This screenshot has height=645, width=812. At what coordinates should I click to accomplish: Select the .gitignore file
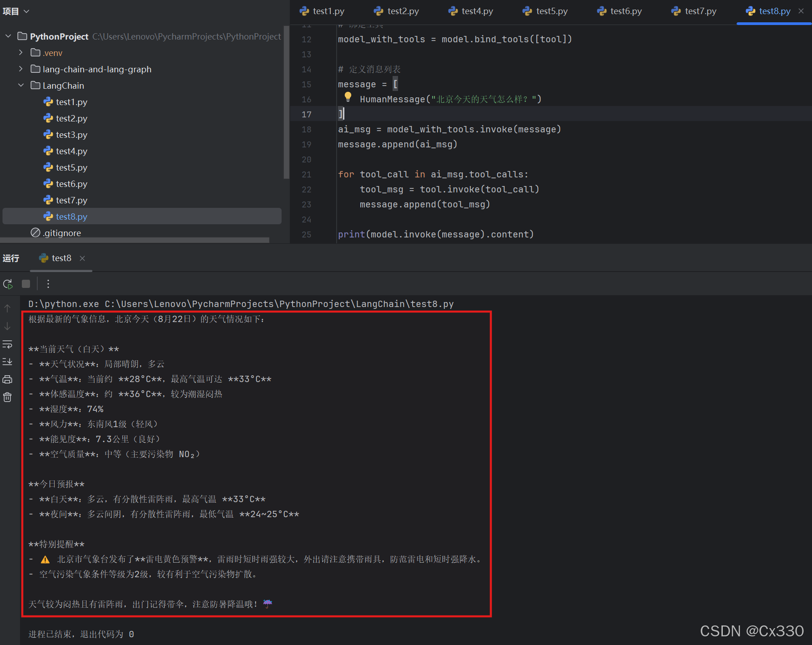click(x=62, y=233)
